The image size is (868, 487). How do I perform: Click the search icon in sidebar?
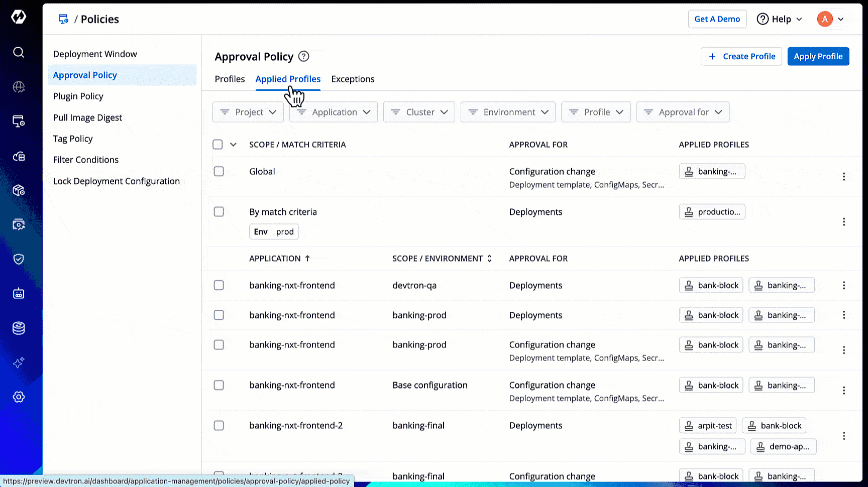click(19, 52)
